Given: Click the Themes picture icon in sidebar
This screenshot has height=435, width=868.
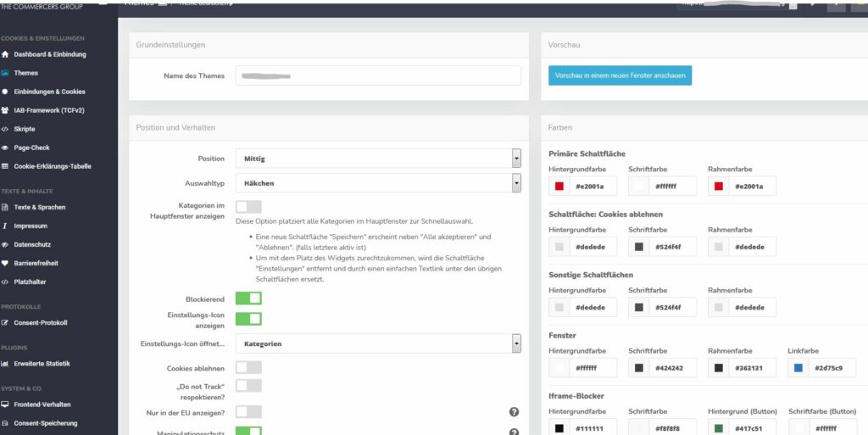Looking at the screenshot, I should tap(5, 73).
